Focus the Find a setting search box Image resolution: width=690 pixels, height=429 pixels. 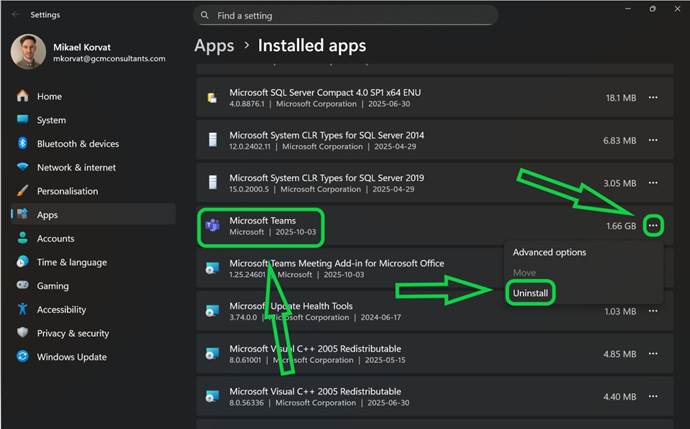tap(346, 15)
